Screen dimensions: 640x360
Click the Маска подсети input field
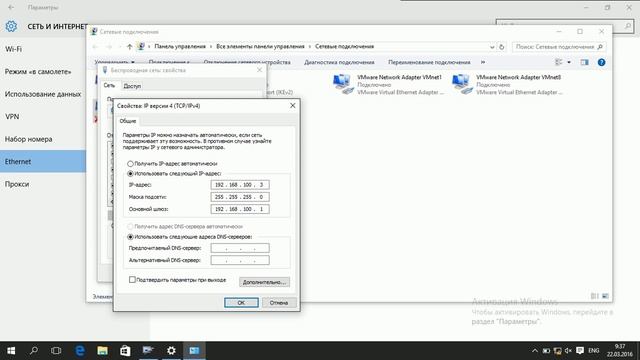point(240,197)
